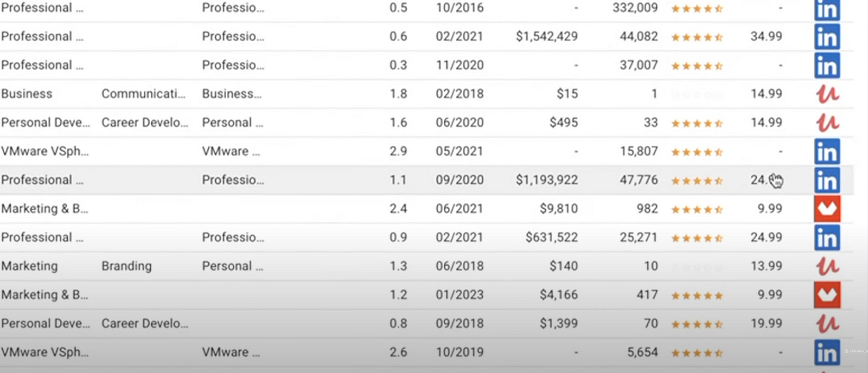
Task: Click the Communicati... subcategory cell
Action: click(x=143, y=94)
